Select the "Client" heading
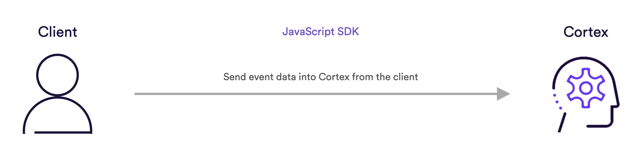 (x=58, y=32)
